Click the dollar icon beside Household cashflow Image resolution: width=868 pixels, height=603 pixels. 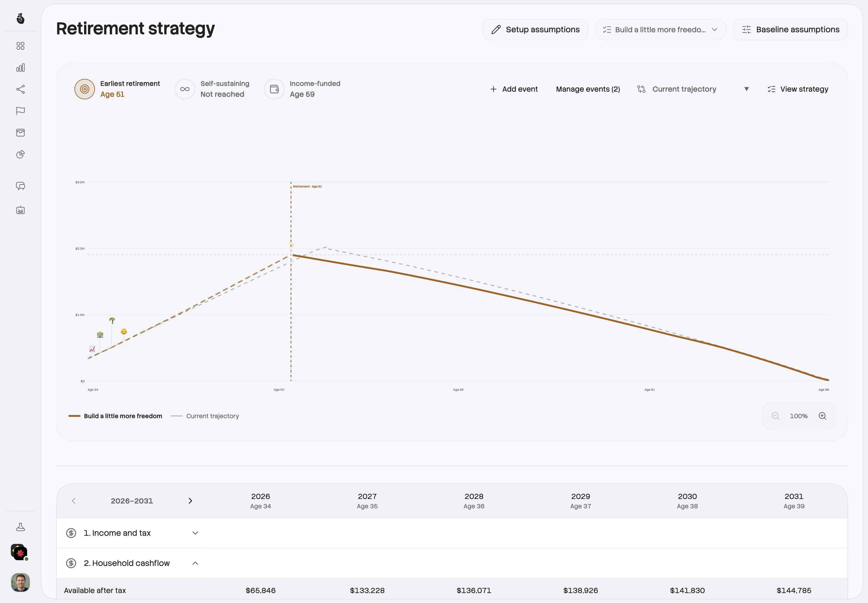71,563
